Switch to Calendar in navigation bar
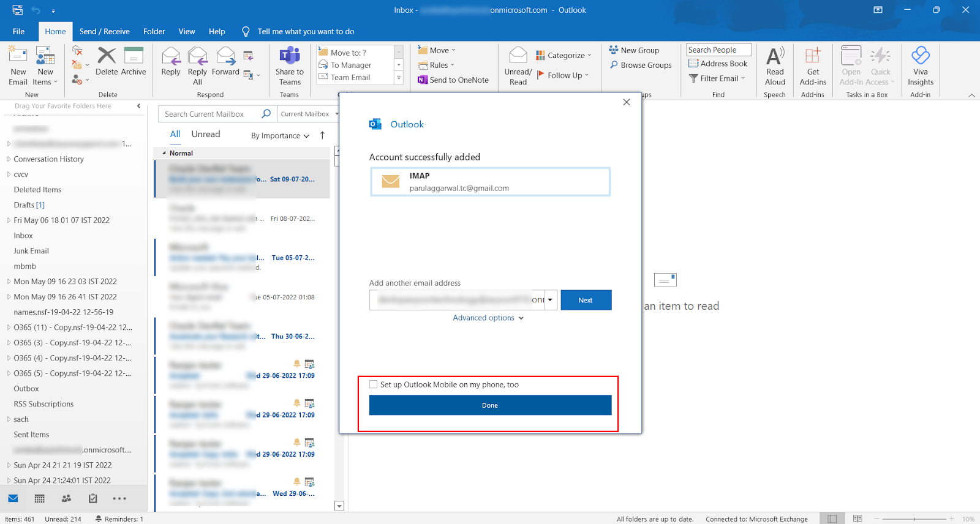 click(40, 498)
